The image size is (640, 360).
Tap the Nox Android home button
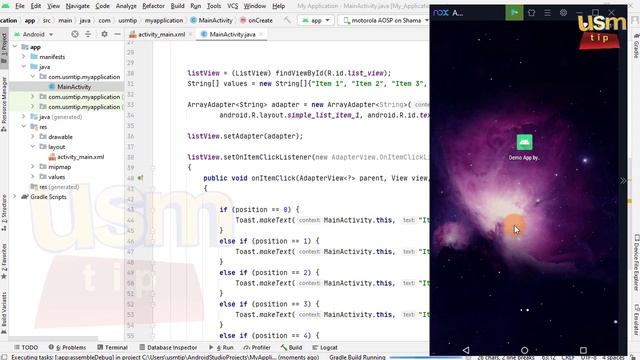click(x=524, y=350)
